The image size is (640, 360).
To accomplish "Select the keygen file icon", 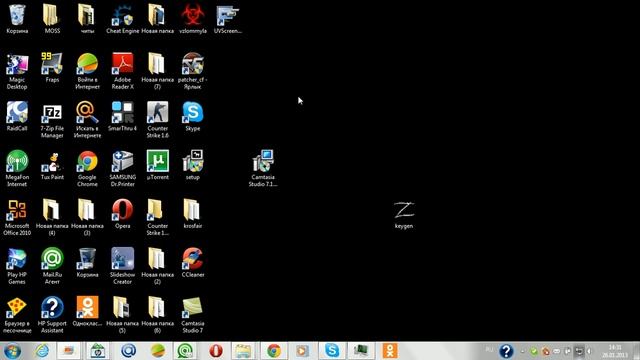I will pyautogui.click(x=404, y=215).
